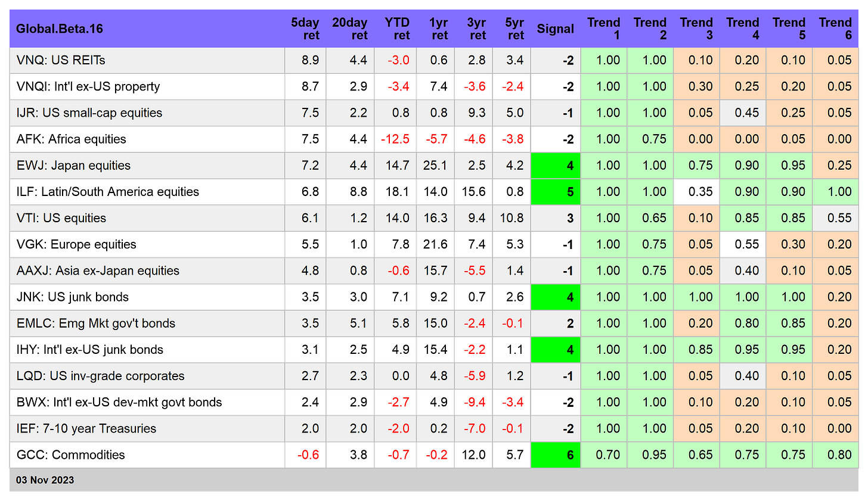
Task: Select IJR: US small-cap equities label
Action: [89, 113]
